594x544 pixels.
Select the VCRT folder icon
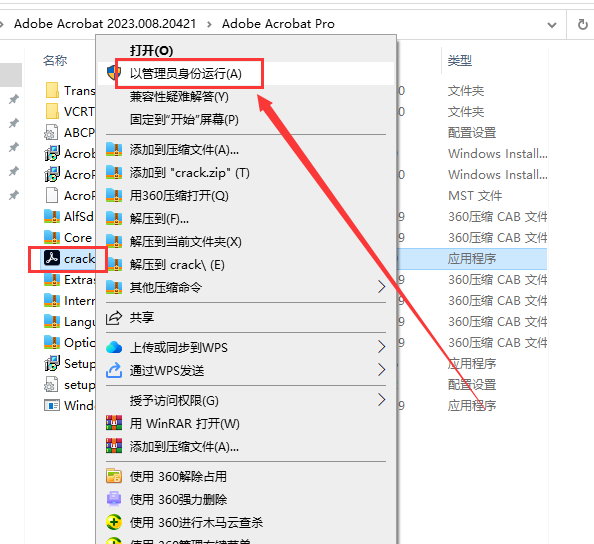pyautogui.click(x=52, y=111)
